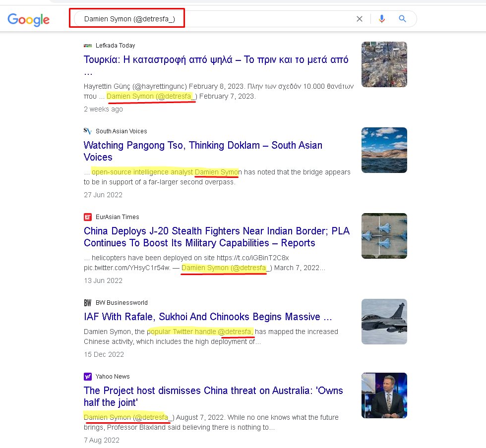
Task: Open the aerial destruction thumbnail image
Action: (384, 64)
